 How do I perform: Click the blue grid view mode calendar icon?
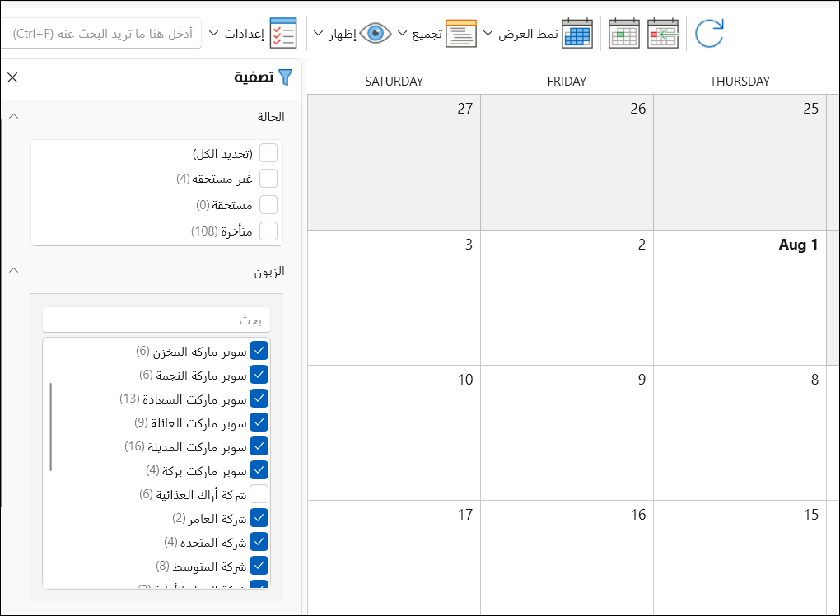[x=577, y=34]
